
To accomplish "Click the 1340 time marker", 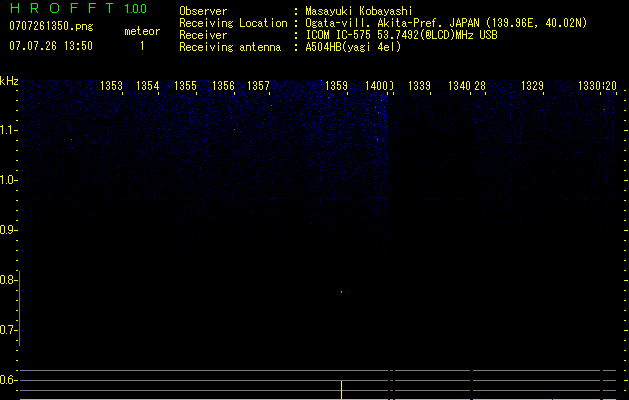I will pos(459,86).
